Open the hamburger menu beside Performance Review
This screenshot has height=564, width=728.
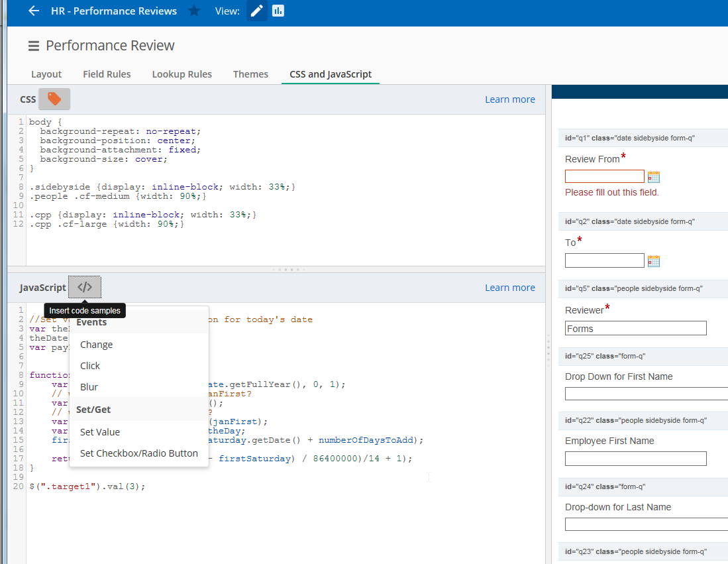click(x=33, y=46)
